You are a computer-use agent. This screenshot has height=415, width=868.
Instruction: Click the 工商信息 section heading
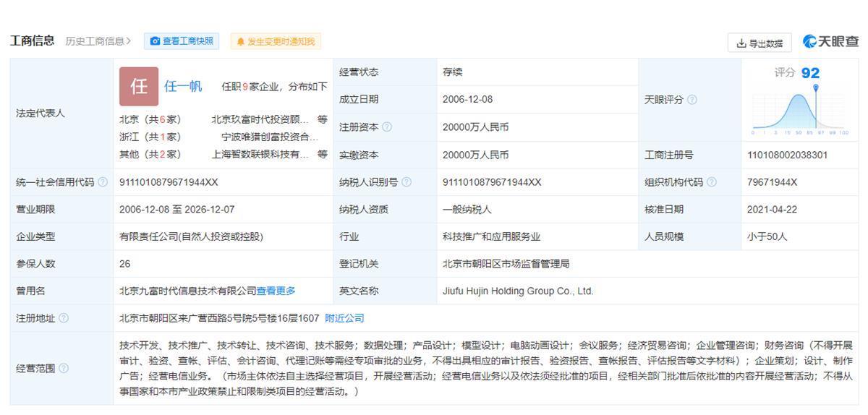click(x=32, y=40)
